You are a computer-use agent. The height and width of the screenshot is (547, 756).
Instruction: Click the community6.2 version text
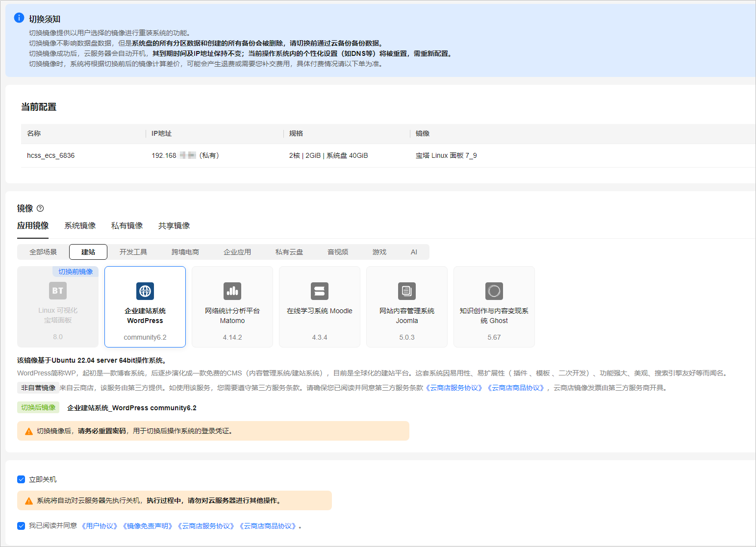(x=145, y=337)
